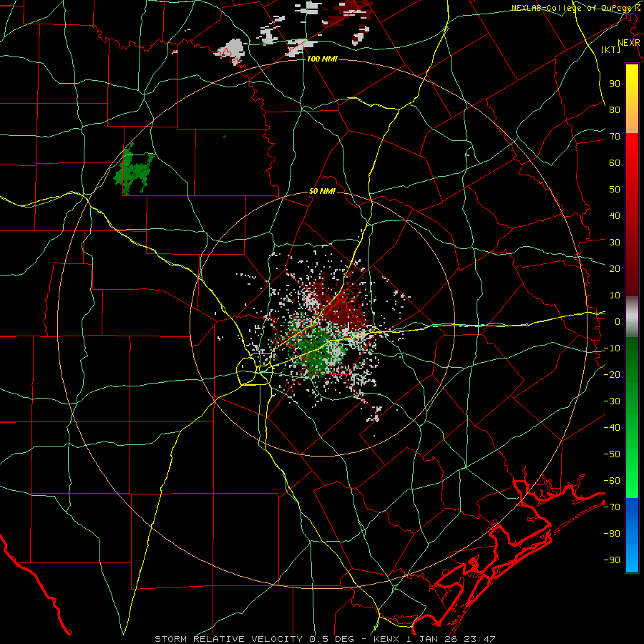Click the "23:47" timestamp in the caption
Viewport: 644px width, 644px height.
click(x=479, y=639)
